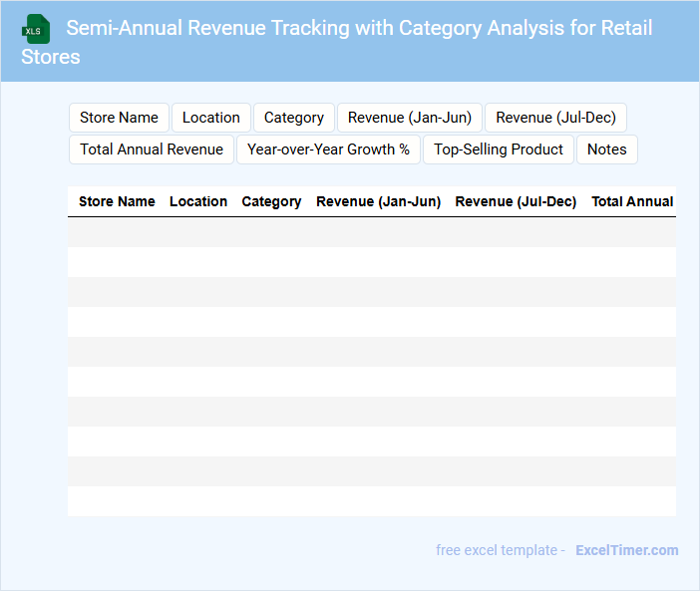The image size is (700, 591).
Task: Open the ExcelTimer.com link
Action: click(626, 550)
